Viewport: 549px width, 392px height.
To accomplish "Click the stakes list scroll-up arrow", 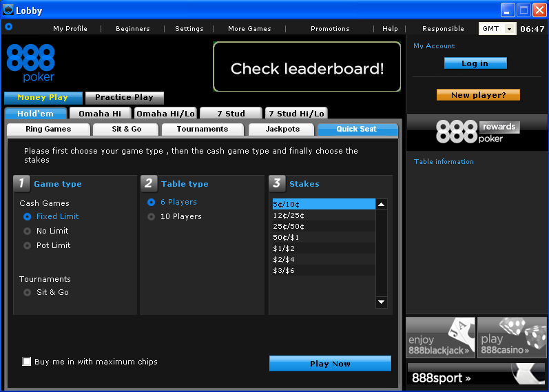I will point(382,204).
